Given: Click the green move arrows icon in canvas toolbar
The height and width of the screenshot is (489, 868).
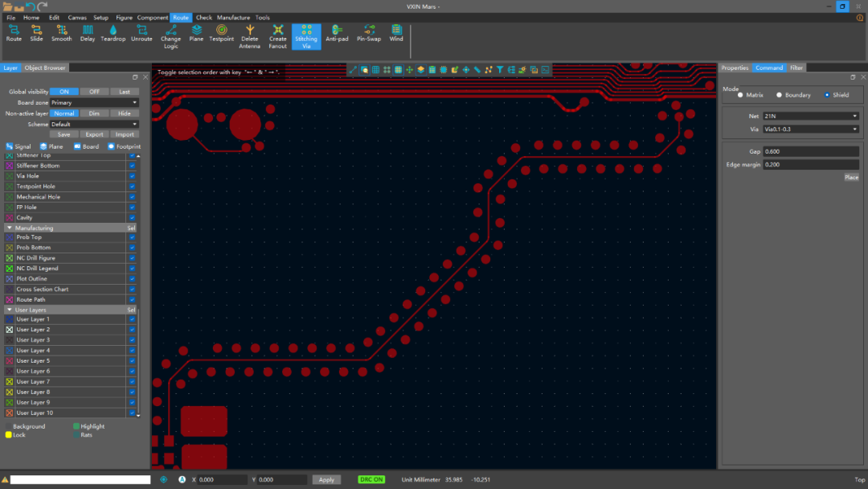Looking at the screenshot, I should 410,70.
